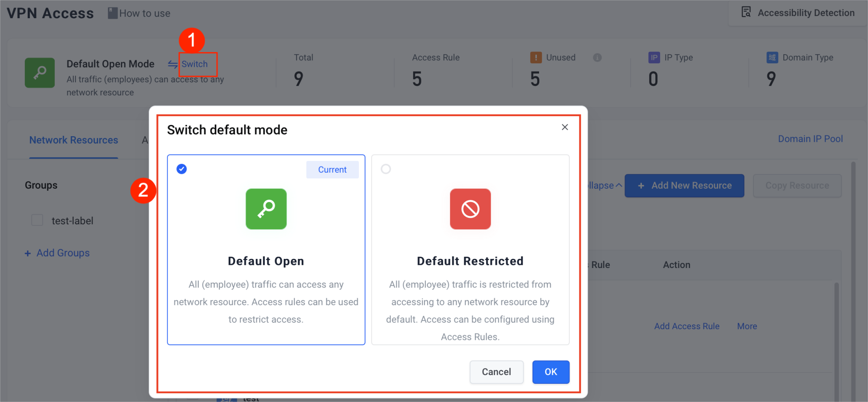
Task: Click Add Groups link
Action: 63,253
